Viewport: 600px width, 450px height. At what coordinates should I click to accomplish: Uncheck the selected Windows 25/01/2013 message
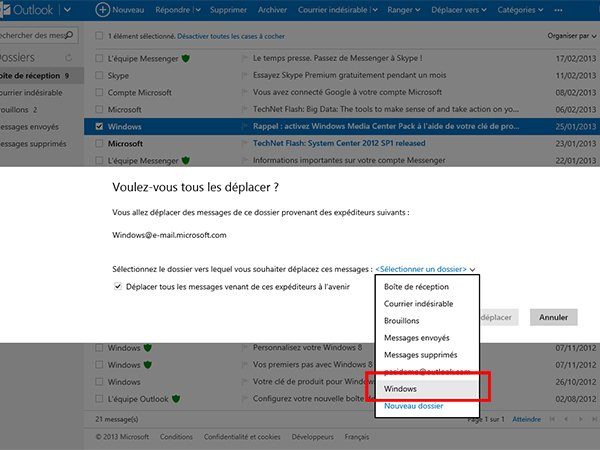coord(99,126)
